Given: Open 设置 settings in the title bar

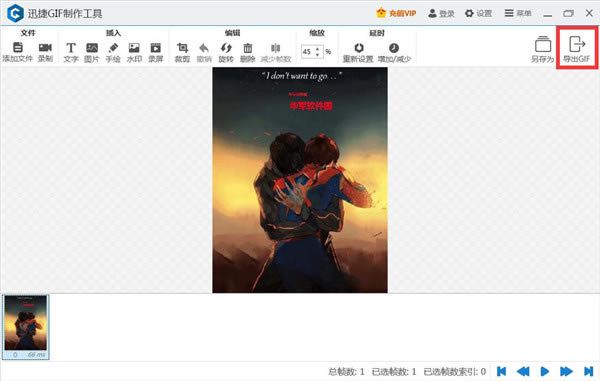Looking at the screenshot, I should pos(478,13).
